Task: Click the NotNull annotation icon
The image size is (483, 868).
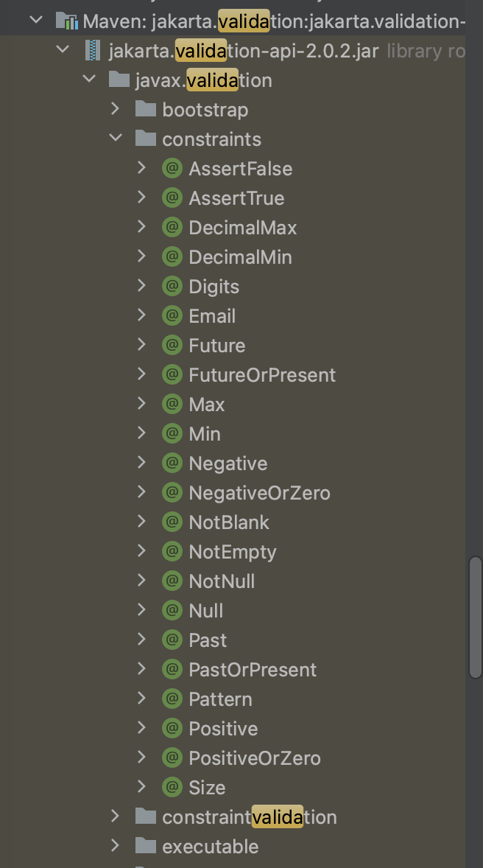Action: [172, 581]
